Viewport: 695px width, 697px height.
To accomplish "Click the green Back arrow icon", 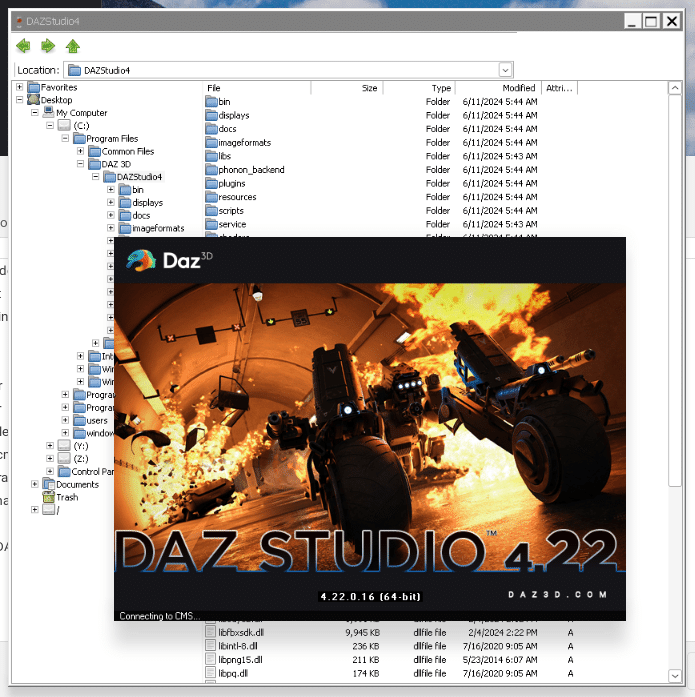I will coord(23,46).
